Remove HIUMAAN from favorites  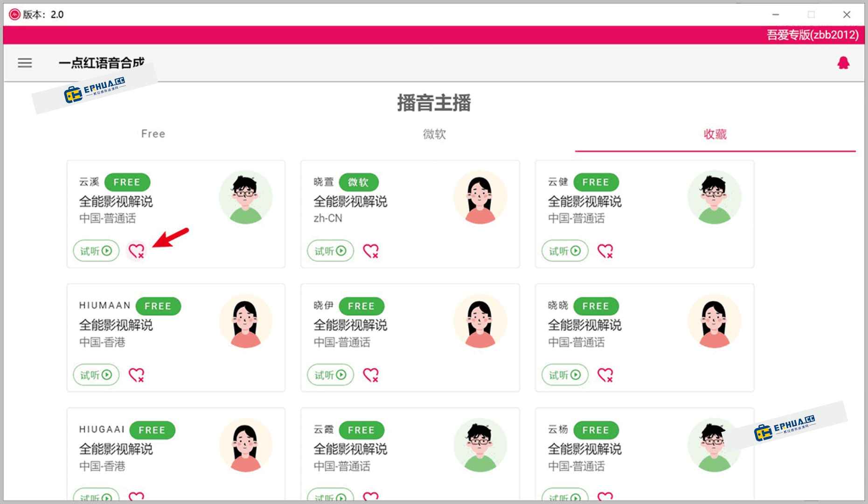pyautogui.click(x=137, y=375)
